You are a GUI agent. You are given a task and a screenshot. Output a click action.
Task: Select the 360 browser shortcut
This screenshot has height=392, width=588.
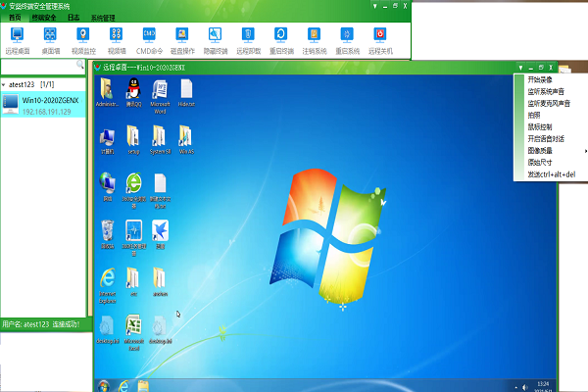(134, 190)
